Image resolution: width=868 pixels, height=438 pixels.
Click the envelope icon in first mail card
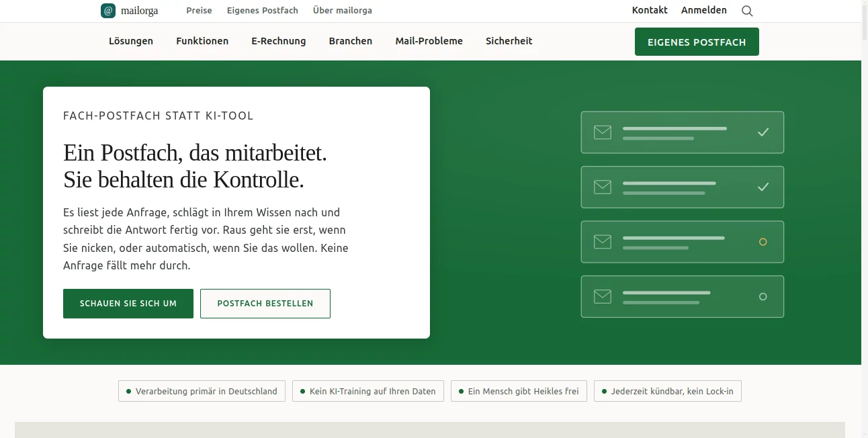[x=603, y=132]
